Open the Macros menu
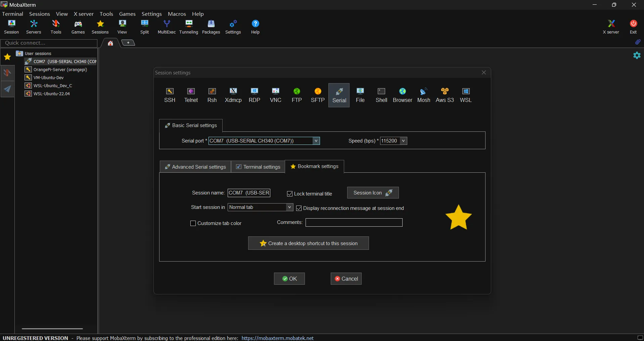The width and height of the screenshot is (644, 341). tap(177, 14)
